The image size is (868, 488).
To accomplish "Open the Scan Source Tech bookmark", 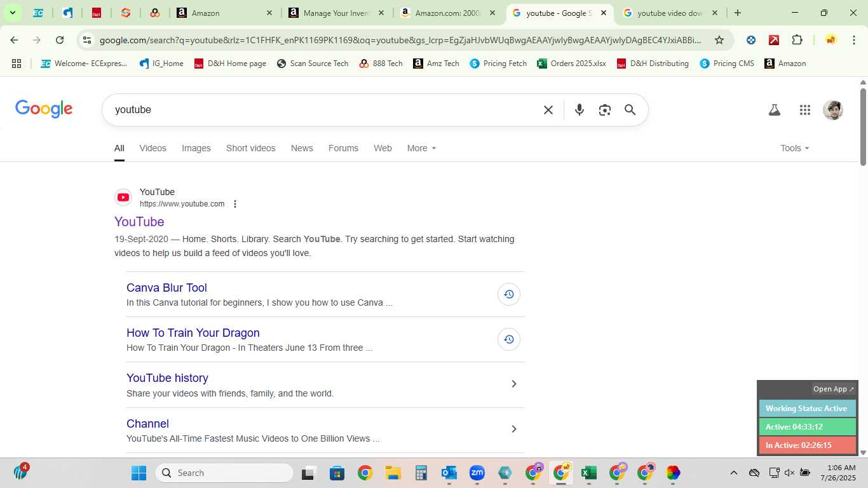I will (313, 64).
